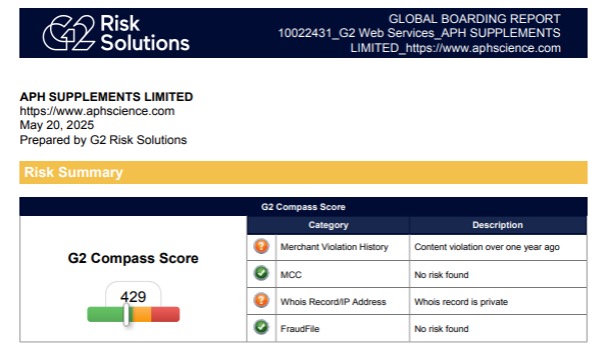This screenshot has height=360, width=608.
Task: Click the 'Whois record is private' description
Action: coord(461,302)
